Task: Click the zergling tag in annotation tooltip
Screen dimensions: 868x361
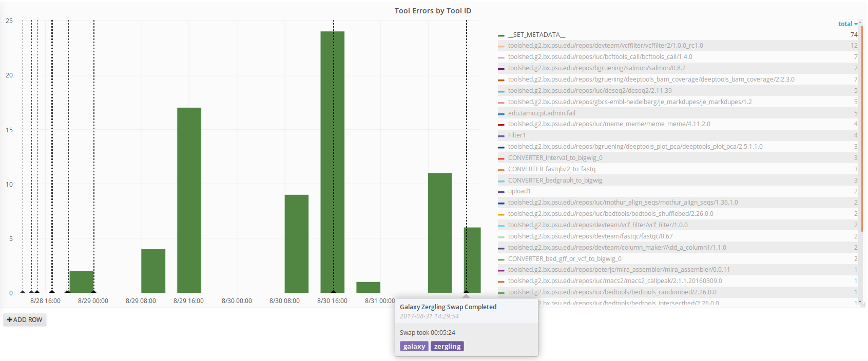Action: [x=447, y=347]
